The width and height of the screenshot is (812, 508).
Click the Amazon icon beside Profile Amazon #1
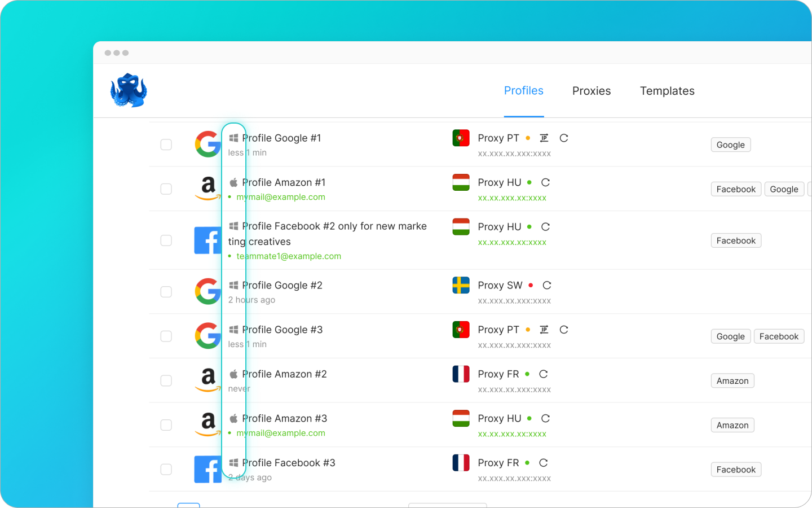pyautogui.click(x=208, y=189)
